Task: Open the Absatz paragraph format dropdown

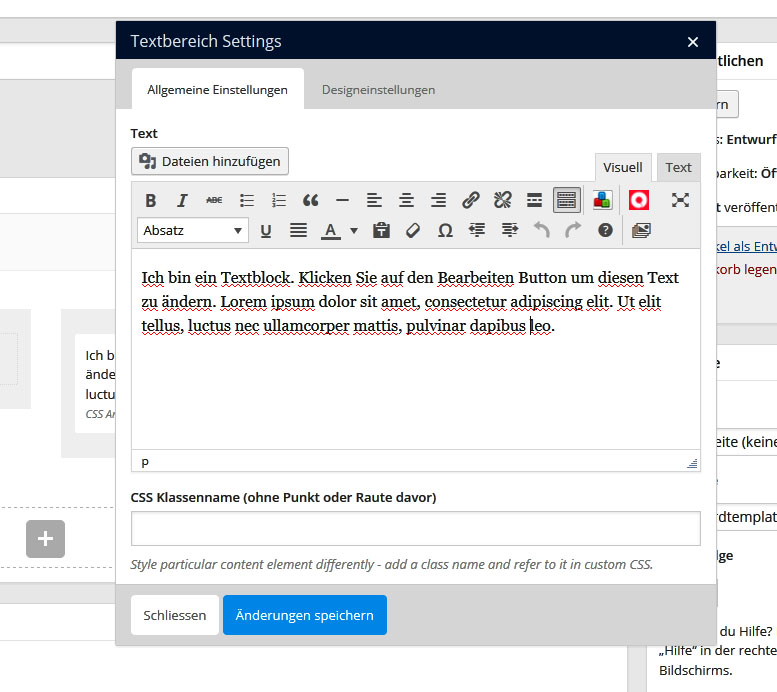Action: [192, 230]
